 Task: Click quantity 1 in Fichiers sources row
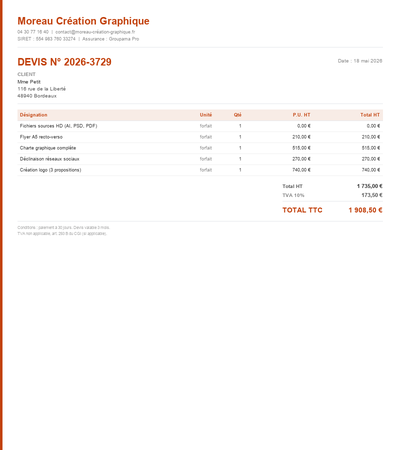[x=240, y=126]
